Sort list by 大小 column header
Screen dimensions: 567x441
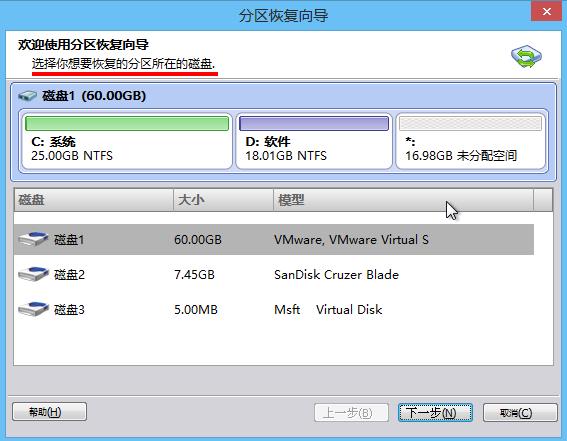pyautogui.click(x=223, y=200)
